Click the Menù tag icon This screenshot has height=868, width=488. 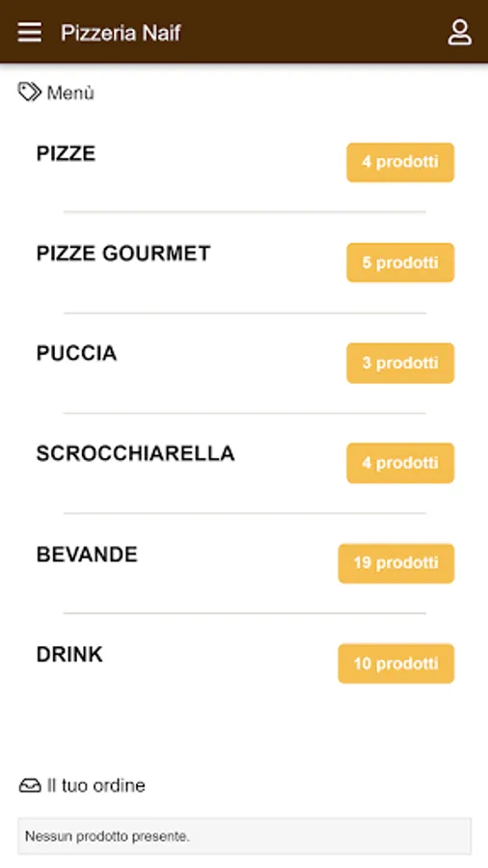point(29,92)
